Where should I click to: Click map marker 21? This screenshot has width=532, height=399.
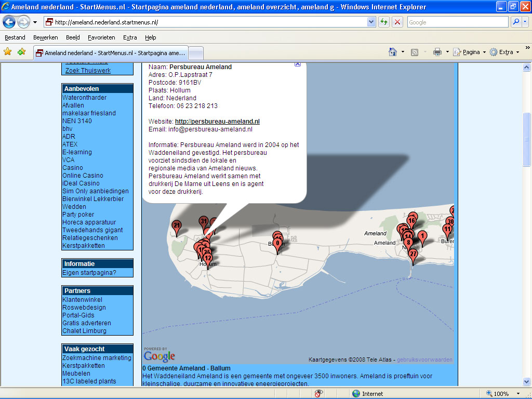(177, 225)
